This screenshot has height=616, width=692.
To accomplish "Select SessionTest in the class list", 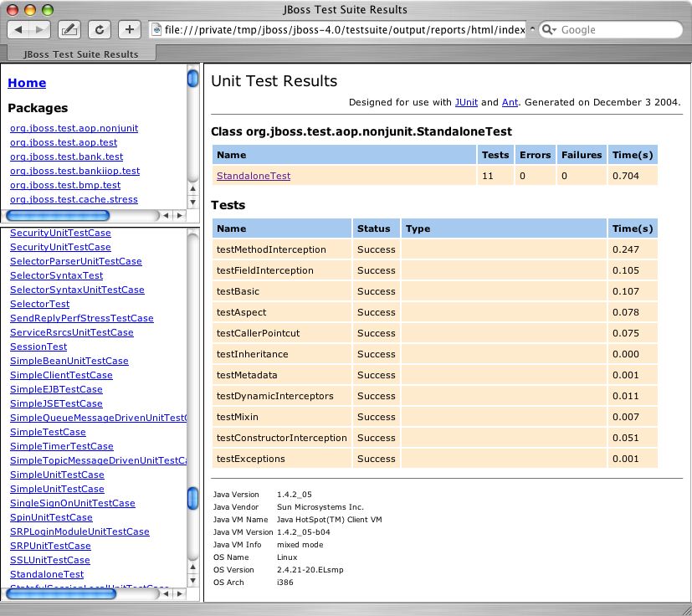I will 38,346.
